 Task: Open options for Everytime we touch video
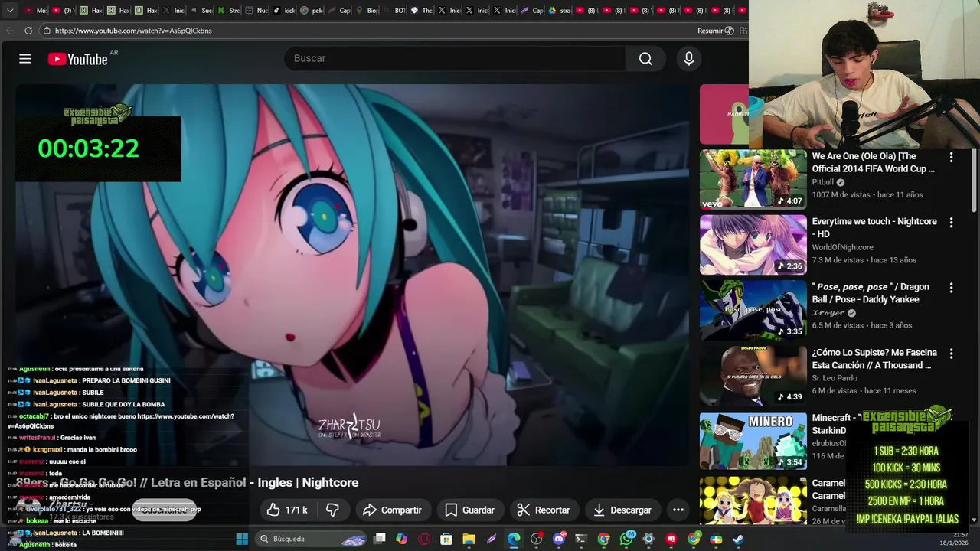[x=951, y=223]
